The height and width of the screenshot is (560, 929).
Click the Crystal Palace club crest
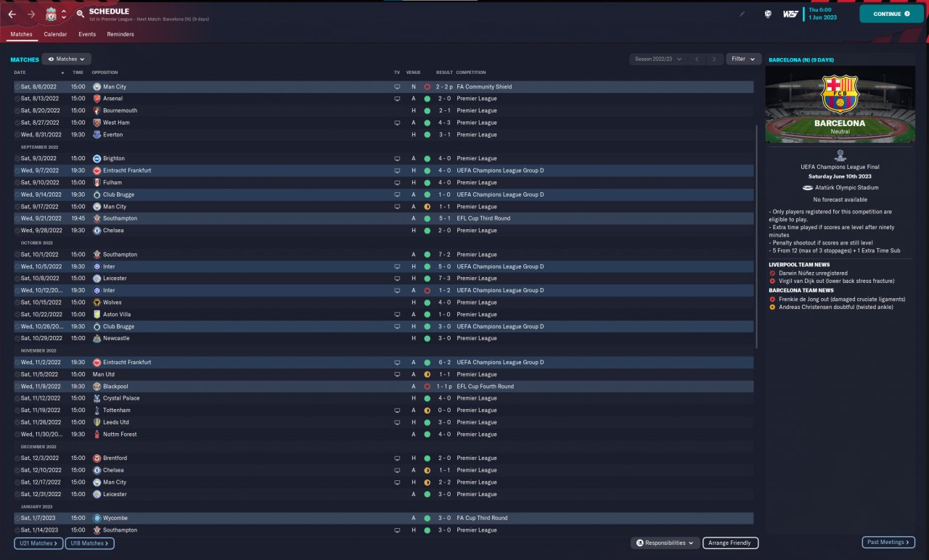coord(97,398)
